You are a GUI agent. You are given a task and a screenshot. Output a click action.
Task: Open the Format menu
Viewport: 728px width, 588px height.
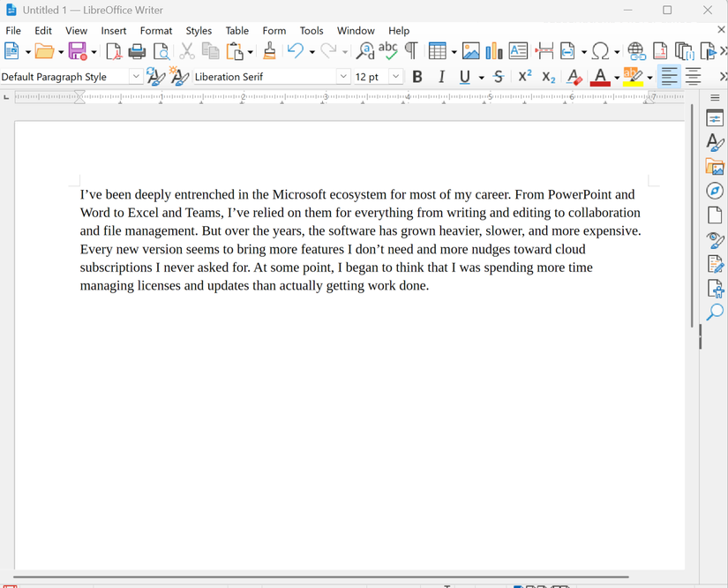pos(155,30)
